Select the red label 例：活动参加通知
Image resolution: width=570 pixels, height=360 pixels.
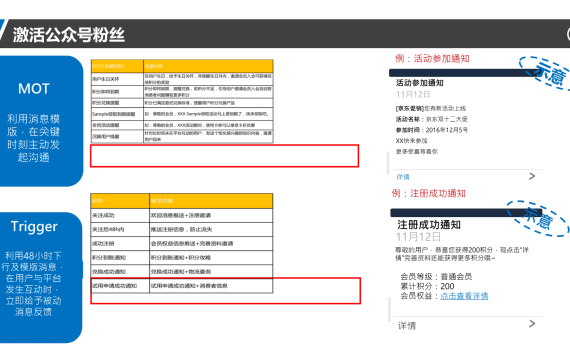[432, 59]
